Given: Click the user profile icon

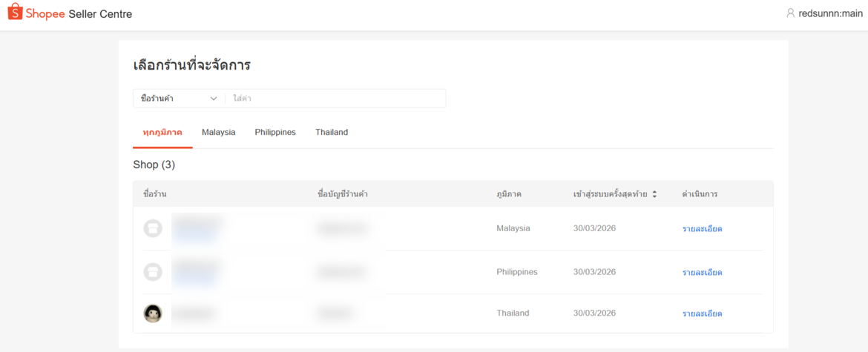Looking at the screenshot, I should (x=790, y=13).
